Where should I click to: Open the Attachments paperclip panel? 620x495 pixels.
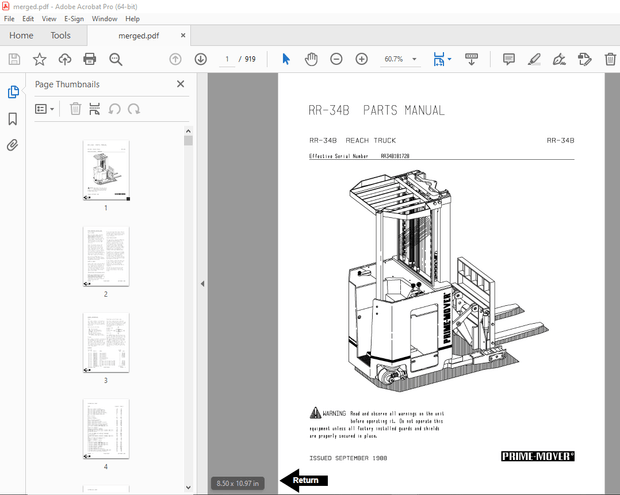(12, 145)
